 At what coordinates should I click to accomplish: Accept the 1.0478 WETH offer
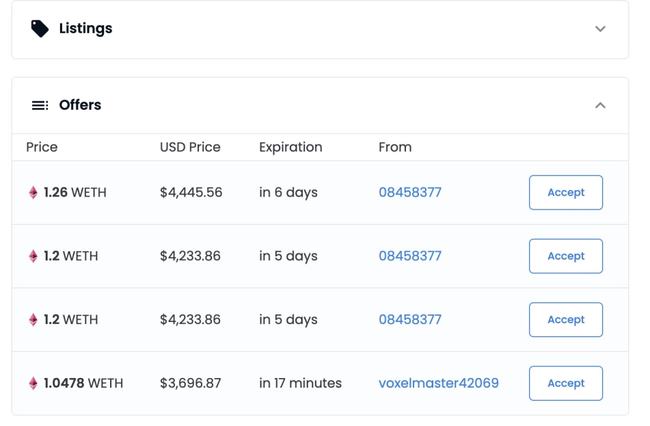click(566, 383)
